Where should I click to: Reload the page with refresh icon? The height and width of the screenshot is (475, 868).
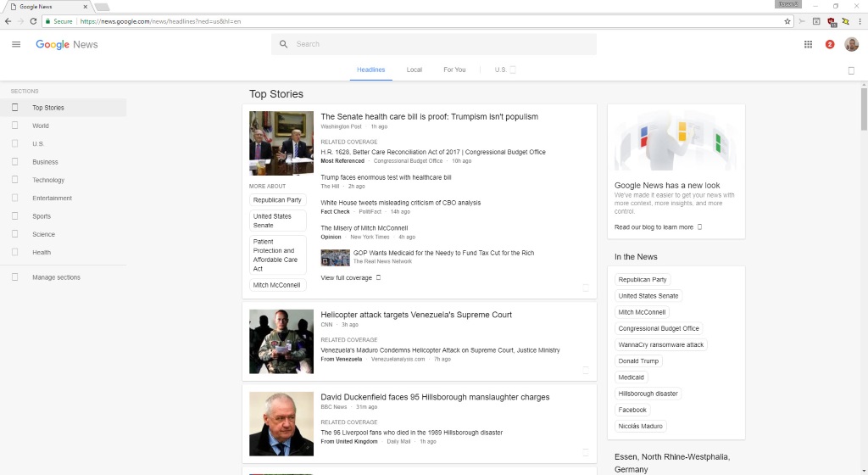pos(33,21)
